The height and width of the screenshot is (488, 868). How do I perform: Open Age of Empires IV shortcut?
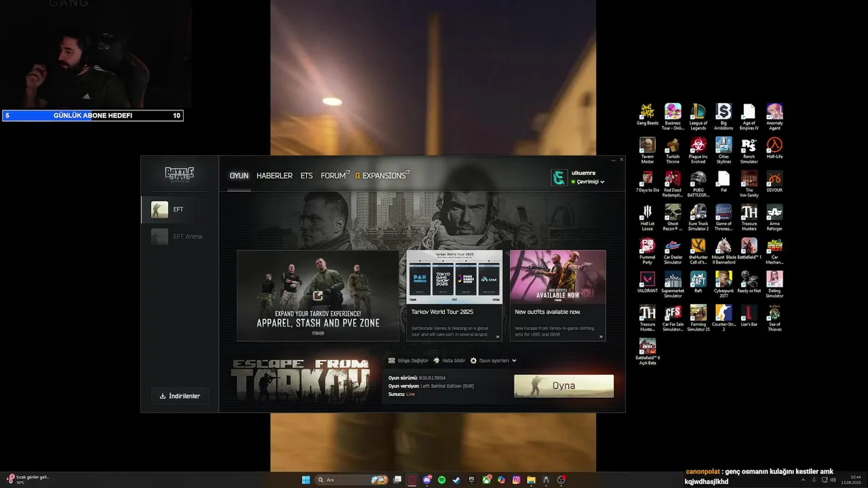click(x=749, y=116)
